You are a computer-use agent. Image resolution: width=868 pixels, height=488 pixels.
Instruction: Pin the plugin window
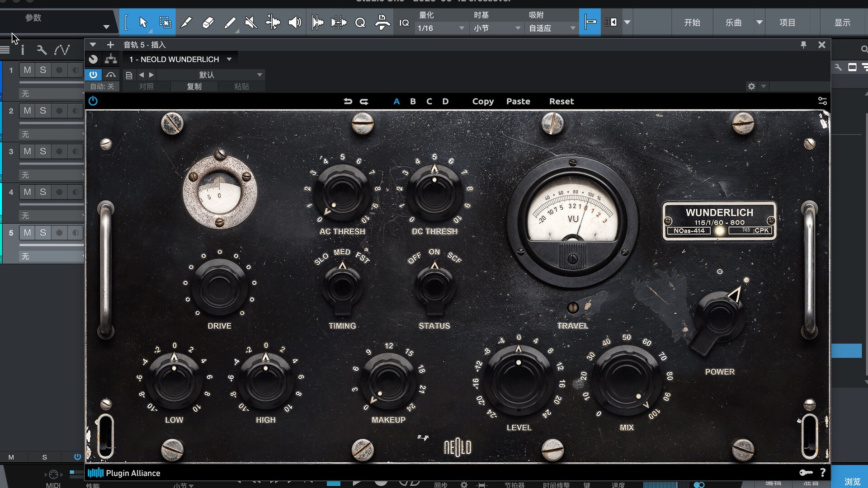[803, 45]
